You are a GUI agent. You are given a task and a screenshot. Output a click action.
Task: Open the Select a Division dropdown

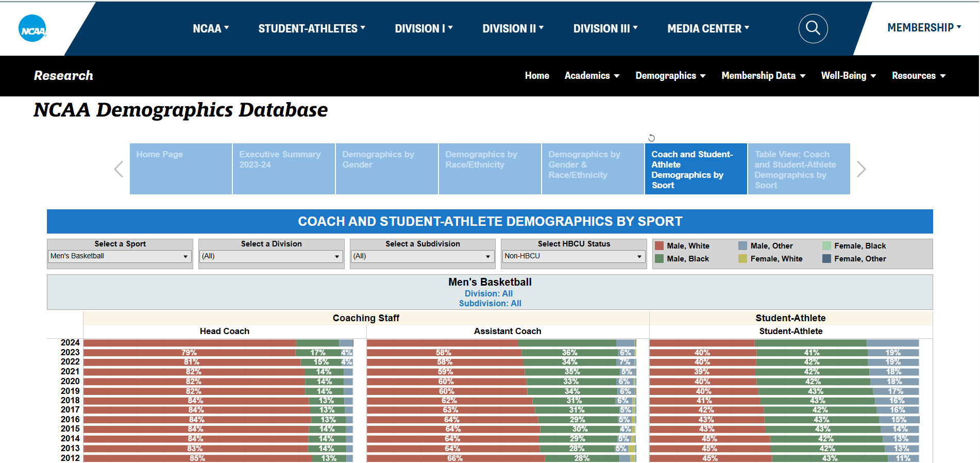[272, 256]
